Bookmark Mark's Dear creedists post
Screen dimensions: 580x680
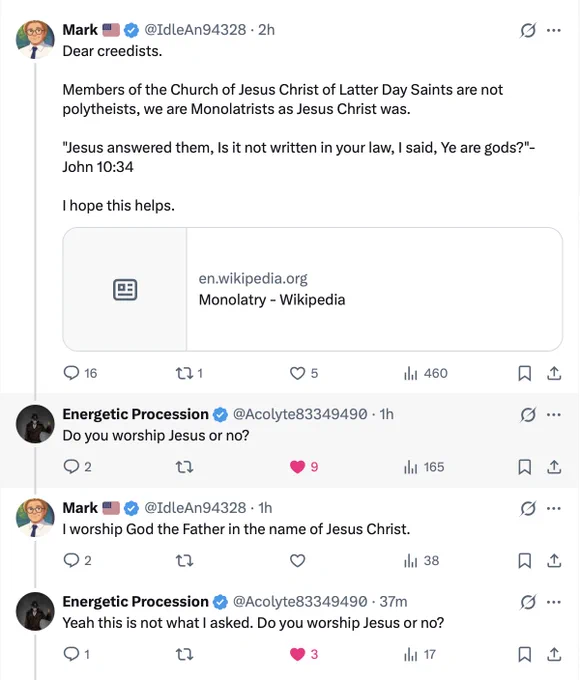click(524, 373)
